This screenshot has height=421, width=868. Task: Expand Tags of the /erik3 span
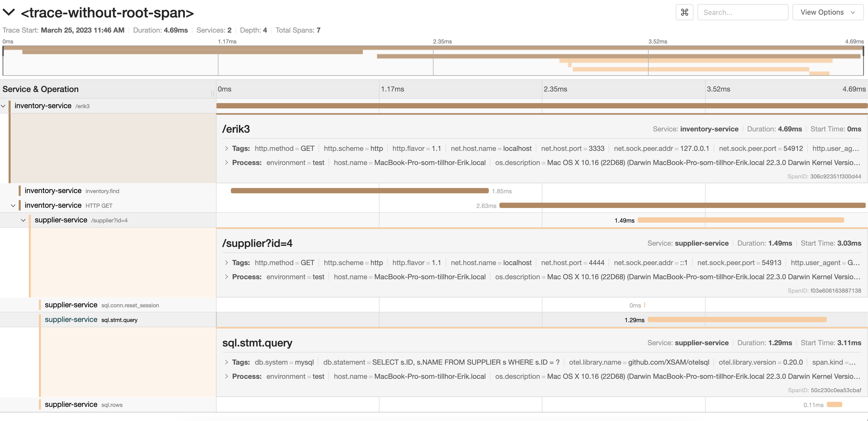[227, 148]
